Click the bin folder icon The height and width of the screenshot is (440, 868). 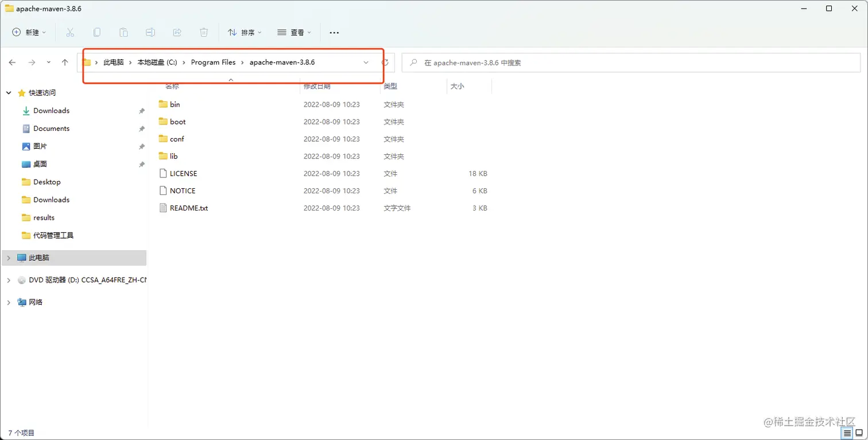162,104
